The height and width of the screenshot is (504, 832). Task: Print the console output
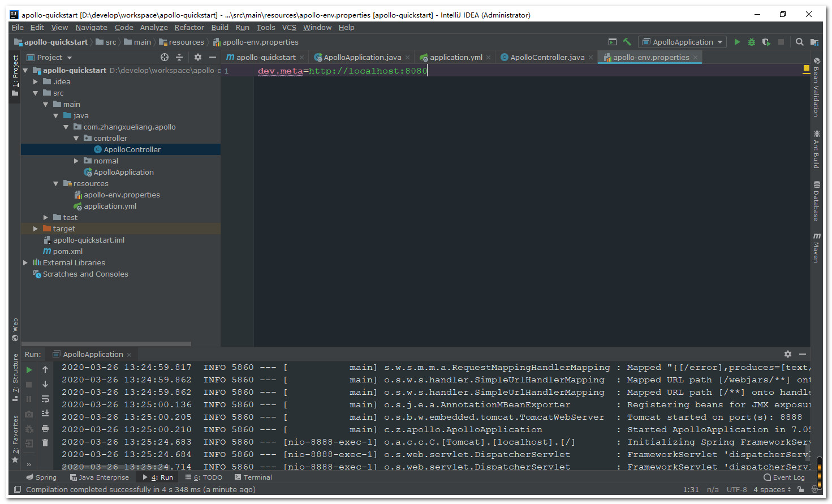coord(45,428)
